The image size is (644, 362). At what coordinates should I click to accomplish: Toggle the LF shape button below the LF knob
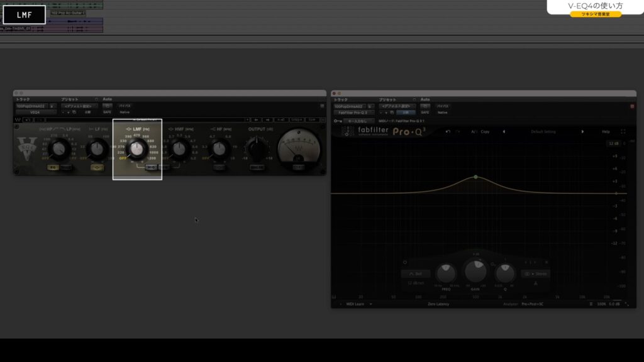tap(97, 167)
